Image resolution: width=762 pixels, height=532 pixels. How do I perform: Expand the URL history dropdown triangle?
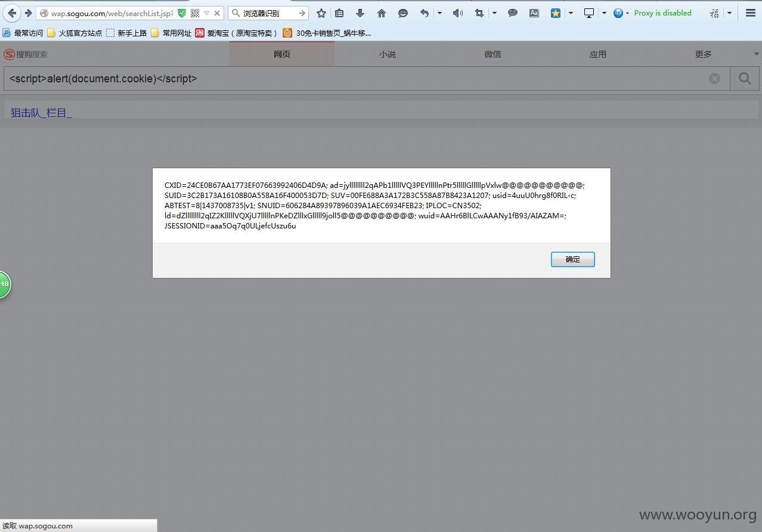(x=206, y=13)
